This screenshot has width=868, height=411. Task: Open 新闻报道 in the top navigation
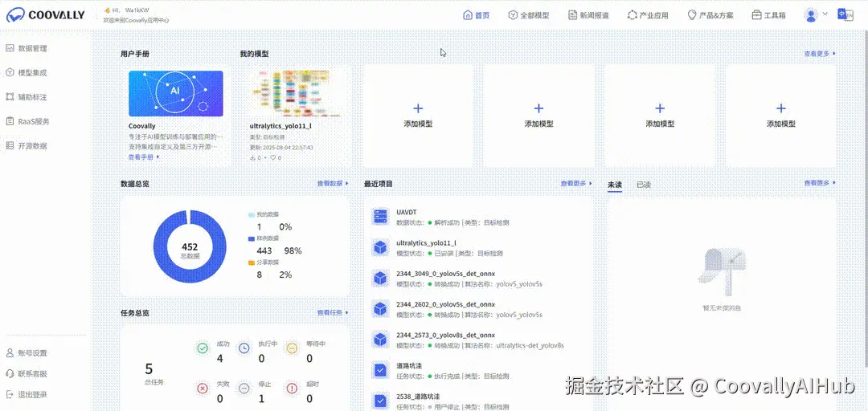[588, 15]
